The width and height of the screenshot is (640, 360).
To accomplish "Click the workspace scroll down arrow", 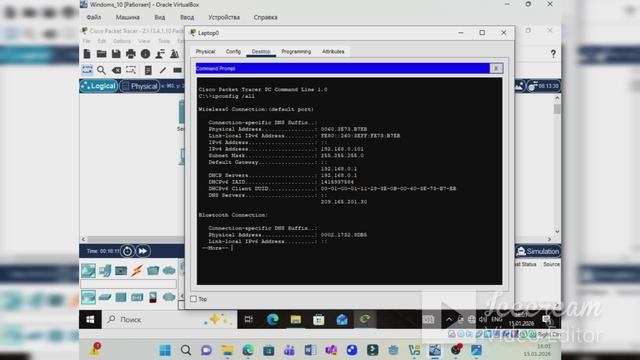I will pos(557,231).
